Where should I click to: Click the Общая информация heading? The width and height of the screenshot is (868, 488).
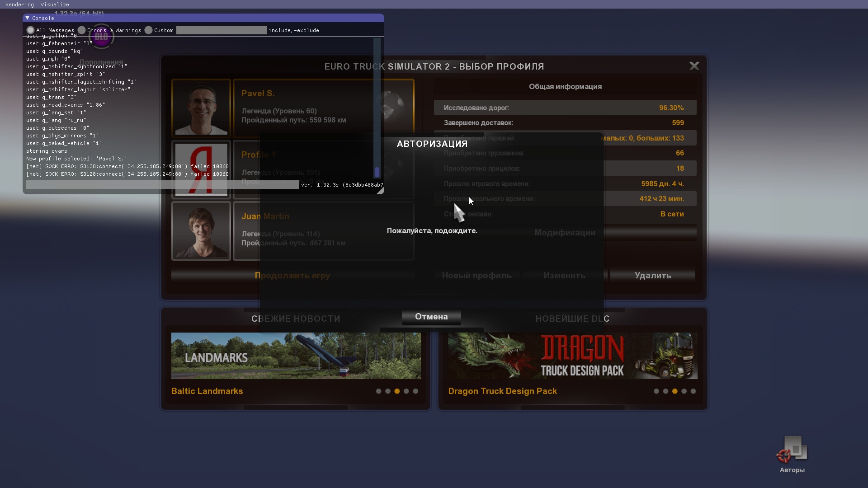[566, 87]
